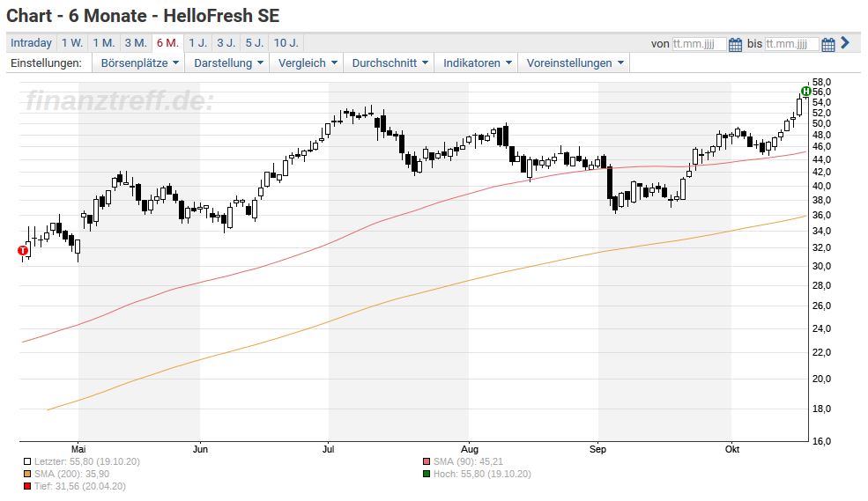
Task: Click legend text 'SMA (200): 35,90'
Action: (71, 474)
